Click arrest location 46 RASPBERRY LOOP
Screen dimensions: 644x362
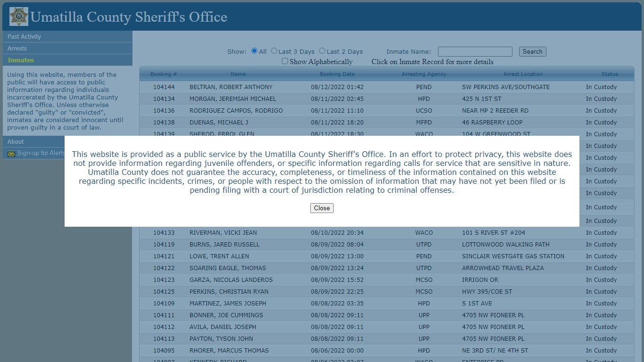click(x=492, y=122)
